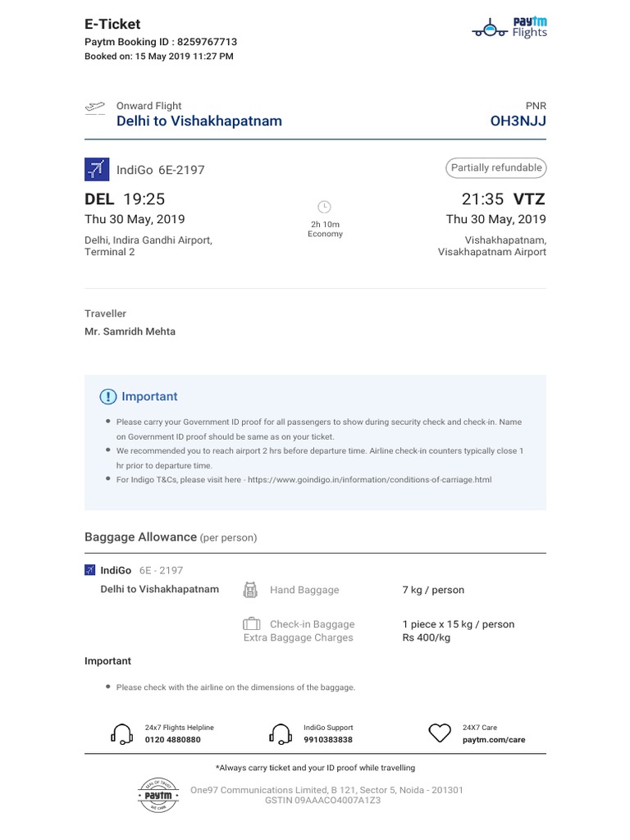Click the helpline number 0120 4880880

172,740
